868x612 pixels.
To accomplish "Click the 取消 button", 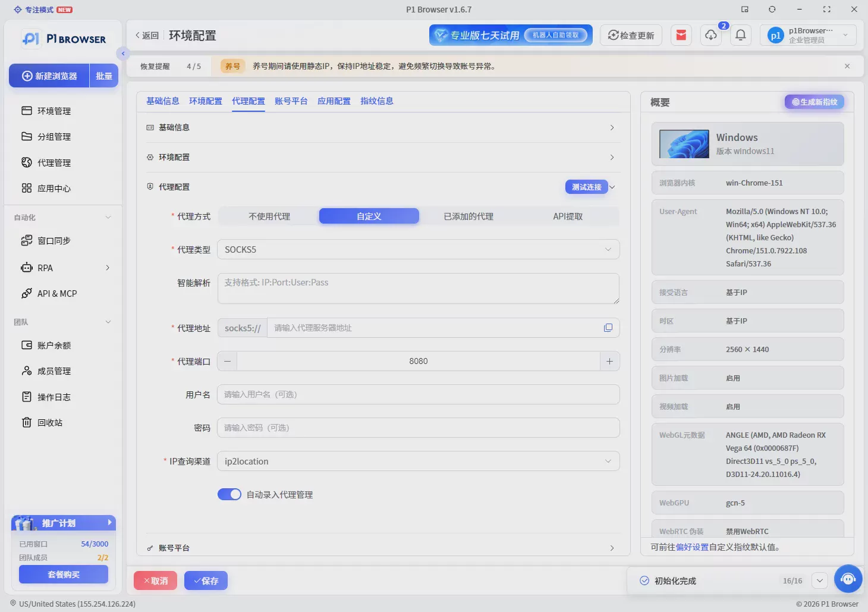I will 155,580.
